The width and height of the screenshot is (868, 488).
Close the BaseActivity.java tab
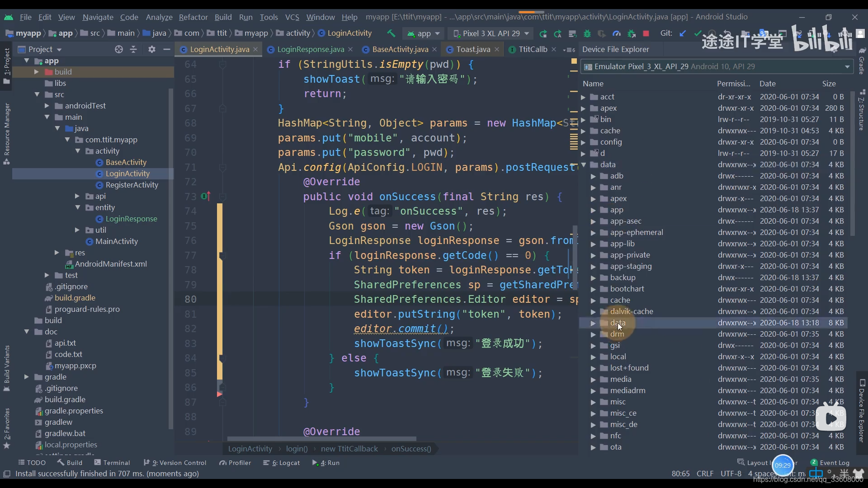[x=434, y=49]
